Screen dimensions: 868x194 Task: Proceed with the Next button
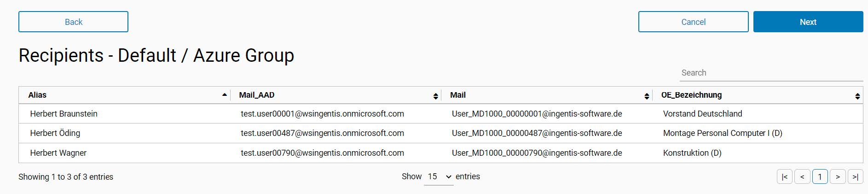808,22
